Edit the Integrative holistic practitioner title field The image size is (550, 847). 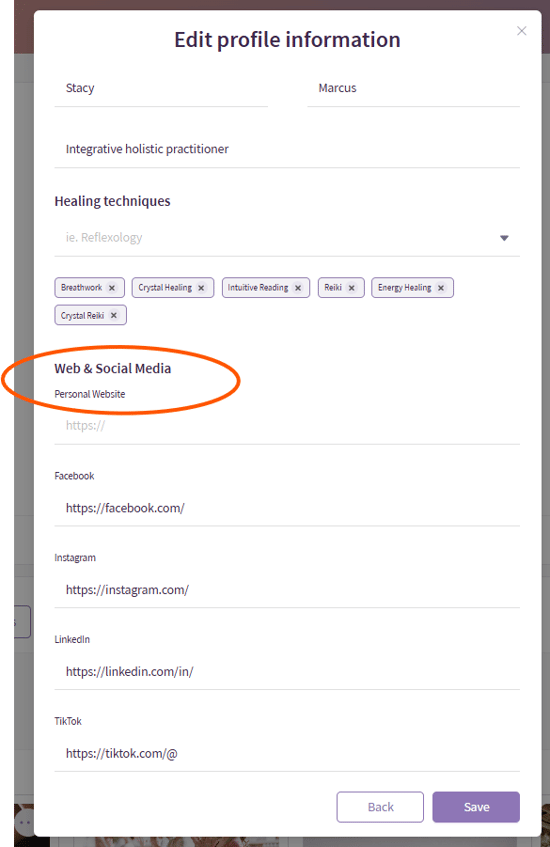pos(287,150)
